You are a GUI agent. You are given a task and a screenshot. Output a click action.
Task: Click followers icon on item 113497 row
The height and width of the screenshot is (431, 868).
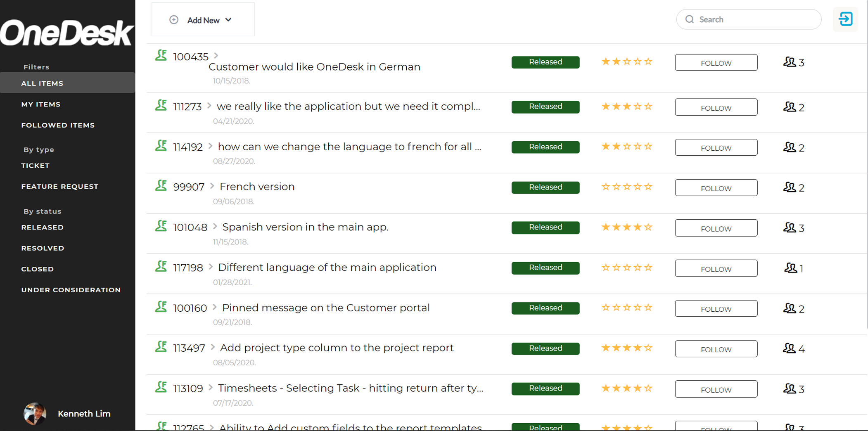789,348
